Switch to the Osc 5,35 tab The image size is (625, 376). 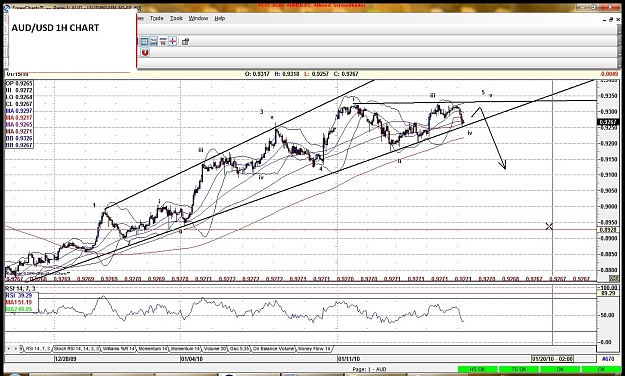(x=239, y=349)
